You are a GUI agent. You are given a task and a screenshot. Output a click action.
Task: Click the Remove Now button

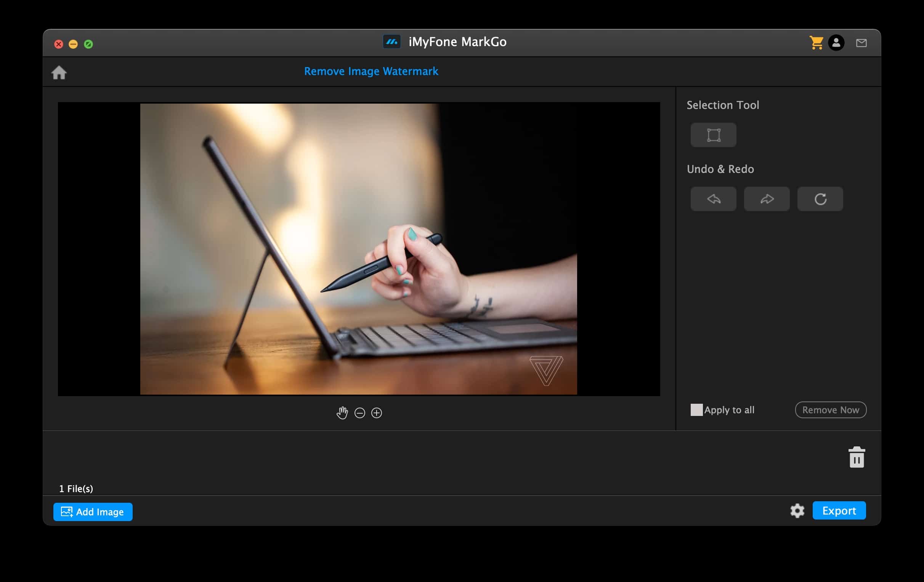[x=830, y=410]
